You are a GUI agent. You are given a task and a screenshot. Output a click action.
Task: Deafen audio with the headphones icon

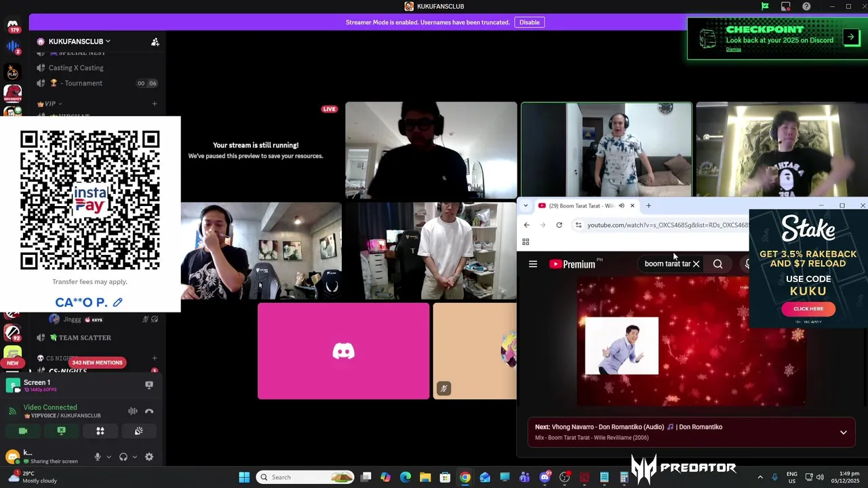(x=123, y=457)
